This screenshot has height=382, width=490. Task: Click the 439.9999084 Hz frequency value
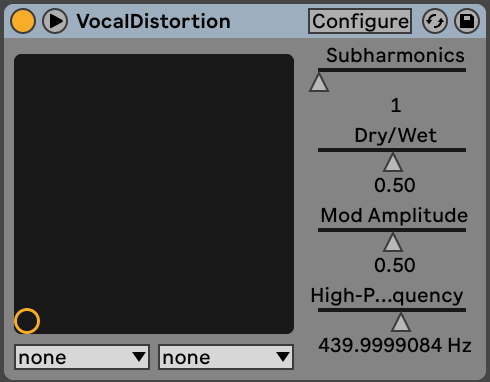(x=395, y=345)
